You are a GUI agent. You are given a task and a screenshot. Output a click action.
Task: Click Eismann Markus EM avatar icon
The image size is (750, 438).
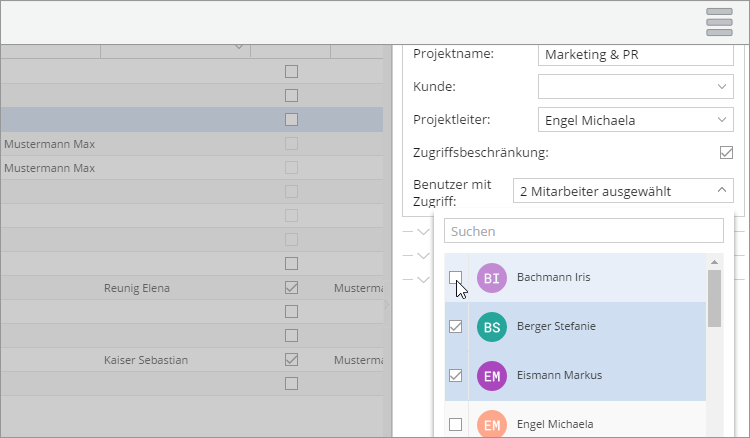point(492,375)
